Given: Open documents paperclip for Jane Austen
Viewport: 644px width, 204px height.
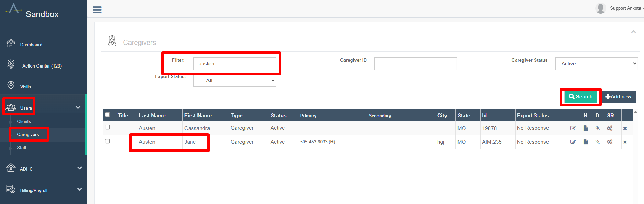Looking at the screenshot, I should [x=598, y=142].
